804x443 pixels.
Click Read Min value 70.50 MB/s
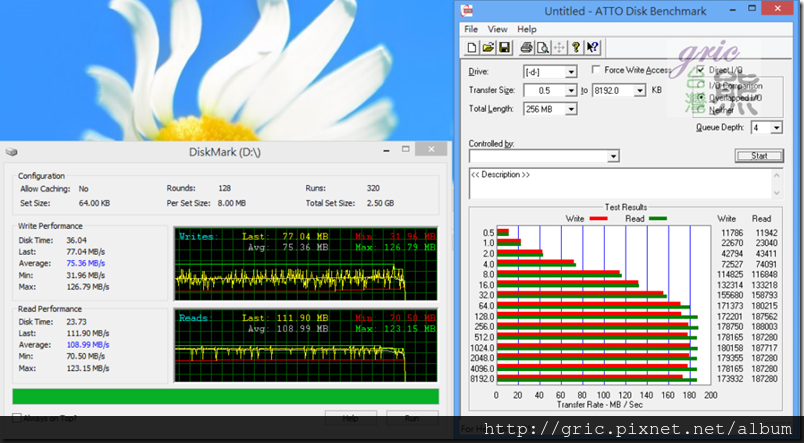(86, 356)
